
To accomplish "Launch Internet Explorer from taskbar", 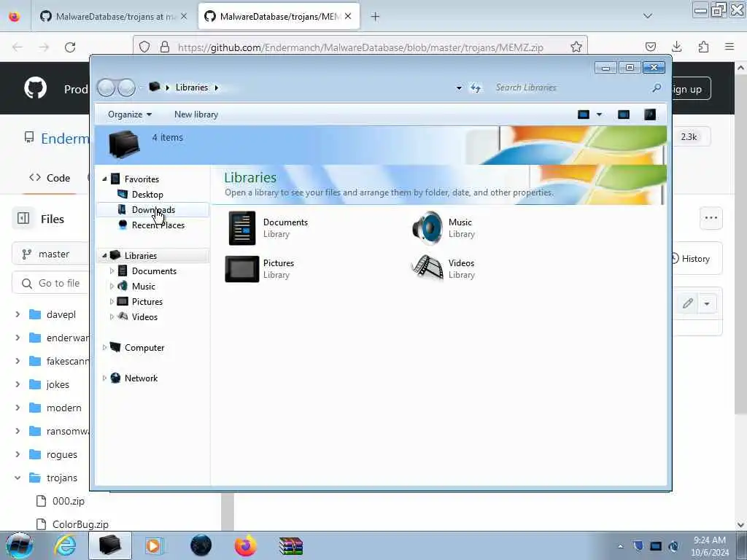I will point(65,545).
